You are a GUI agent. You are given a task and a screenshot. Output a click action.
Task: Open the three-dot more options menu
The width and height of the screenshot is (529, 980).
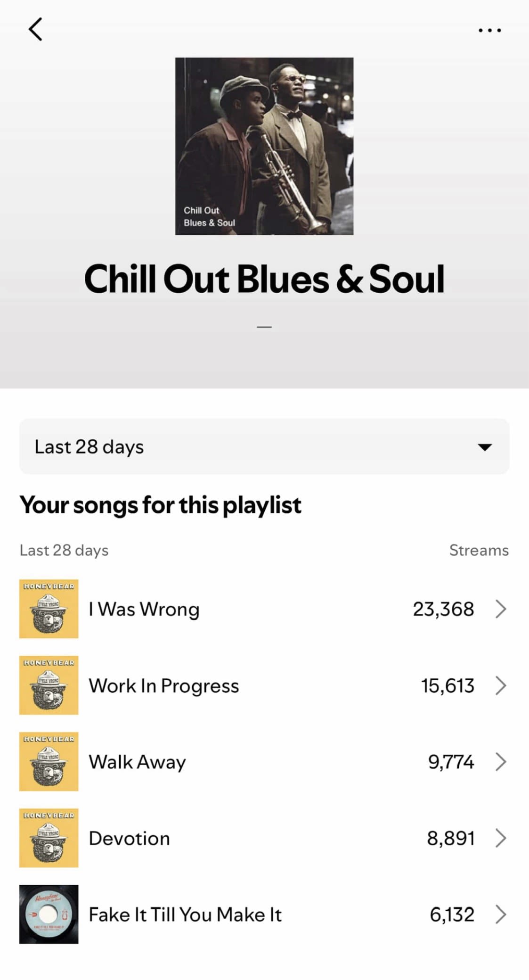(x=489, y=30)
